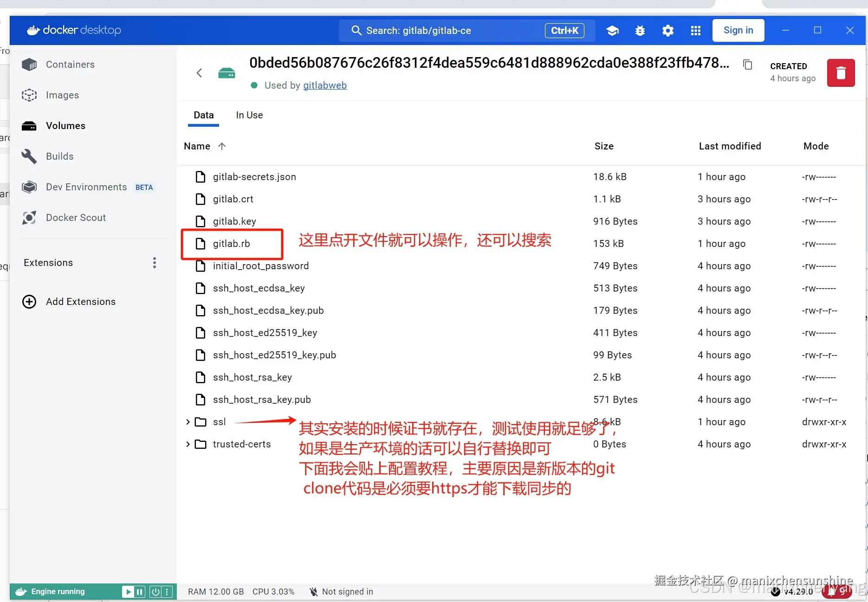
Task: Open the gitlab-secrets.json file
Action: pos(254,177)
